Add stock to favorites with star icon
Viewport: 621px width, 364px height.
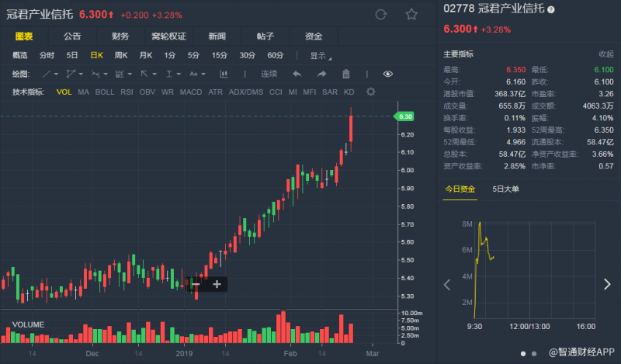411,15
